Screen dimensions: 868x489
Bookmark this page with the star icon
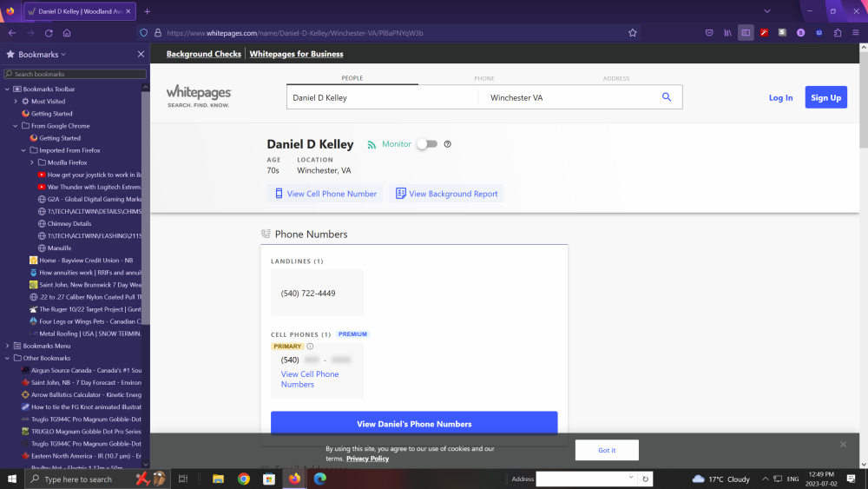(633, 33)
